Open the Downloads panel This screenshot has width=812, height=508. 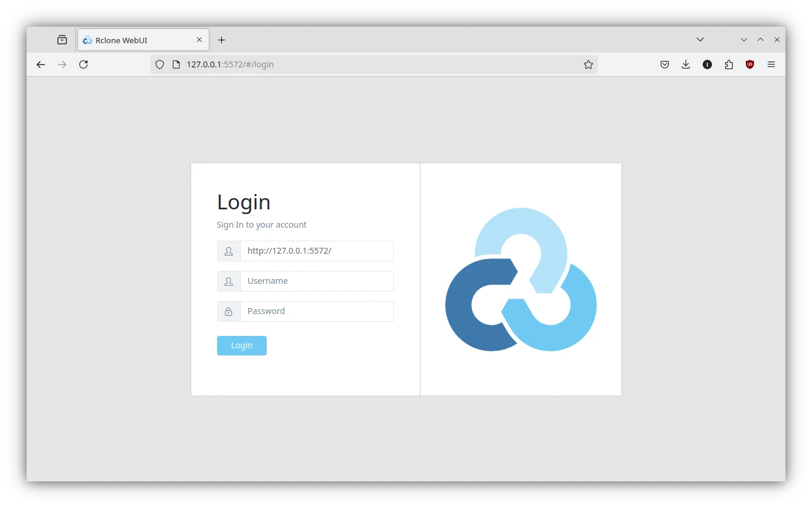pyautogui.click(x=686, y=64)
